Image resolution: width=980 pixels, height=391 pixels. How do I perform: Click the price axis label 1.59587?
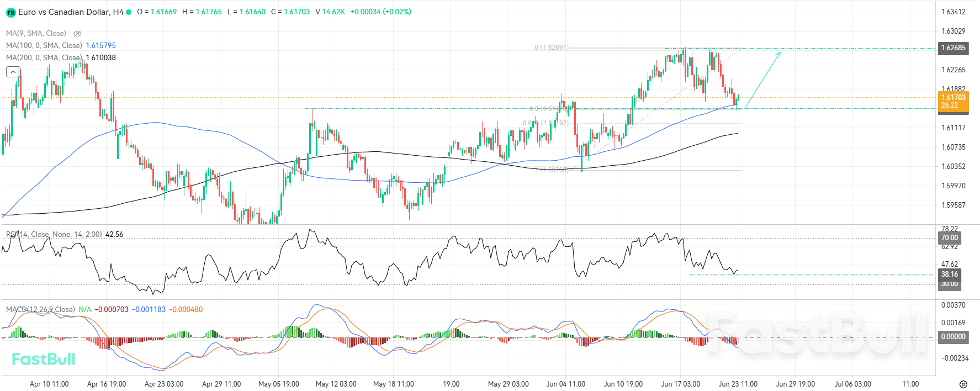coord(953,205)
